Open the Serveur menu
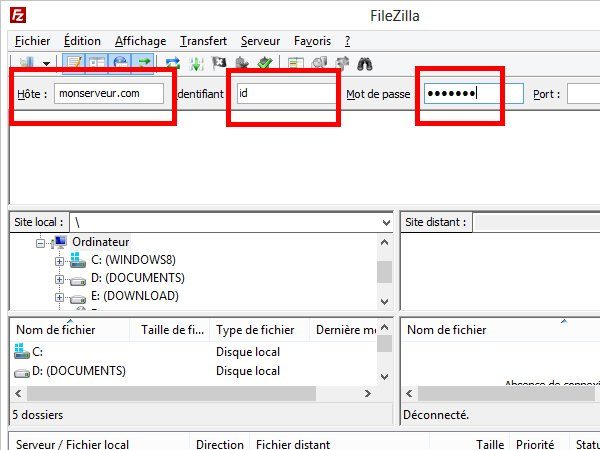Image resolution: width=600 pixels, height=450 pixels. [x=260, y=41]
